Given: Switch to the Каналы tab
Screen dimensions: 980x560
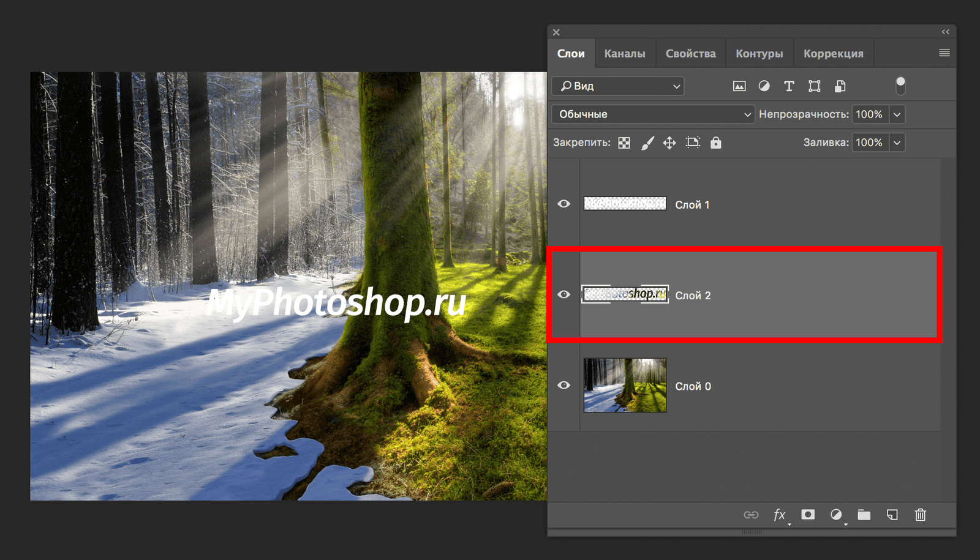Looking at the screenshot, I should point(624,54).
